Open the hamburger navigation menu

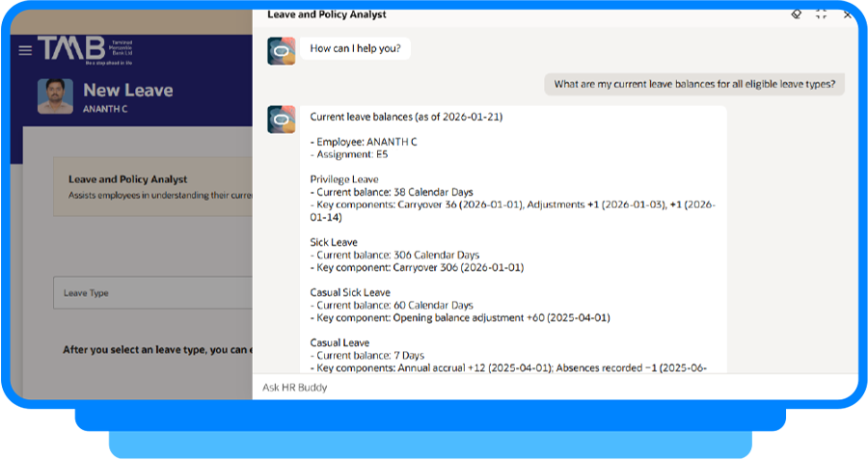[25, 50]
